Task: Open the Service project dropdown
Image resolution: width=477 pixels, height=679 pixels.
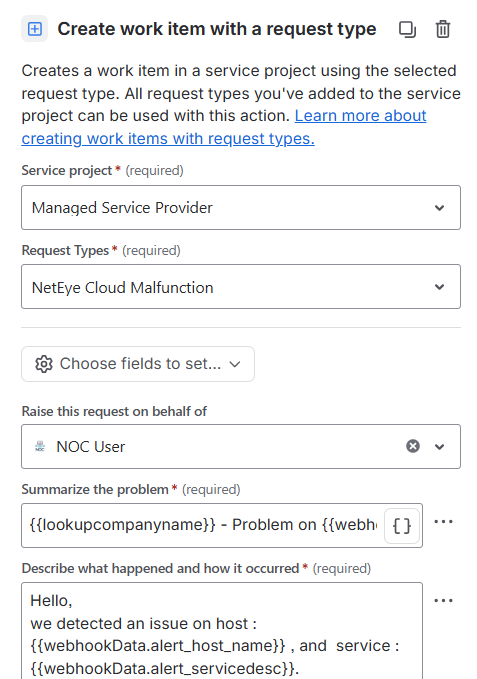Action: pyautogui.click(x=241, y=207)
